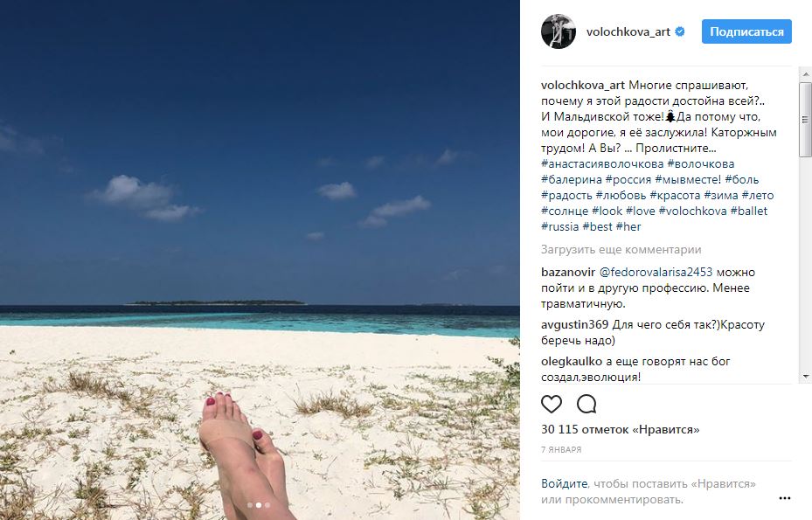
Task: Select the first carousel dot indicator
Action: (x=250, y=505)
